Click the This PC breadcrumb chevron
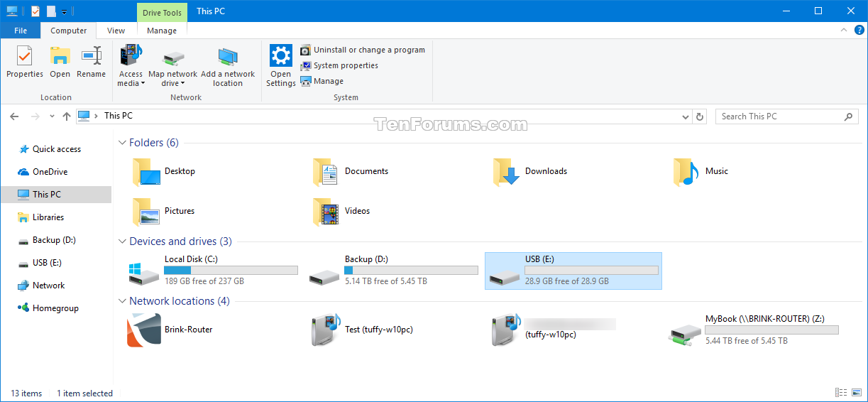The height and width of the screenshot is (402, 868). coord(97,116)
